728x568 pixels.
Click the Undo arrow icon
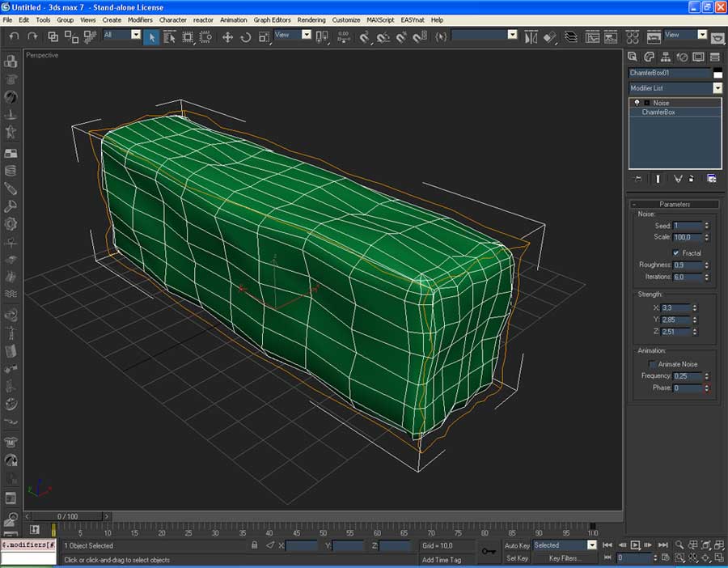[x=14, y=36]
